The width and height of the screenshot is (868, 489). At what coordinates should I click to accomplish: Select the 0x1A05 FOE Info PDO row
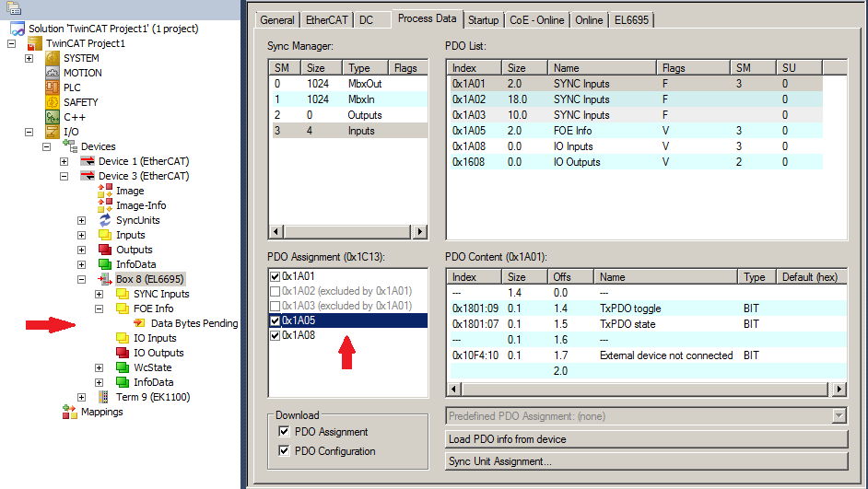point(634,131)
